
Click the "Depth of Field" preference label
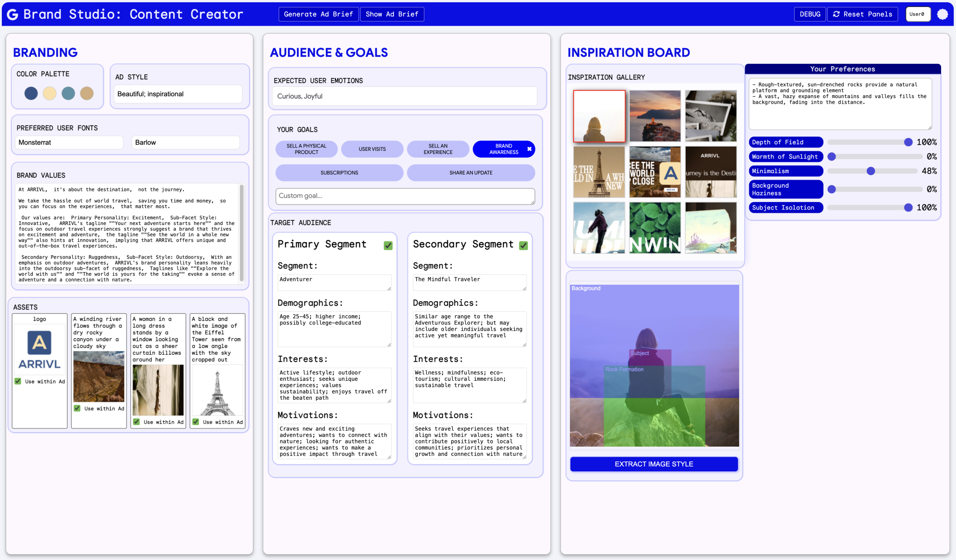pyautogui.click(x=785, y=142)
